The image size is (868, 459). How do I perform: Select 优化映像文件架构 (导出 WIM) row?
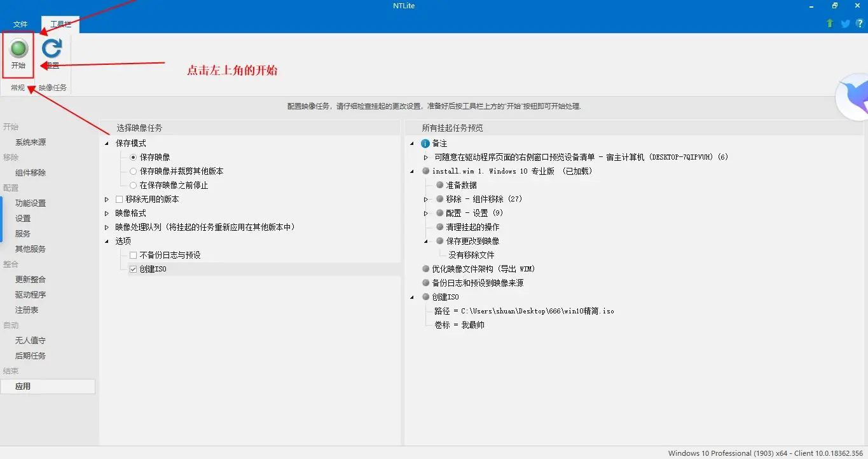[483, 269]
